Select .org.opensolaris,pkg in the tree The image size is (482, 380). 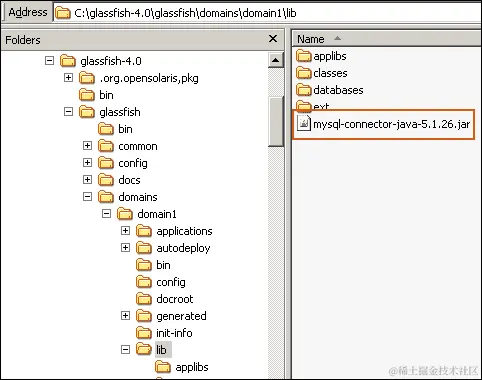(x=149, y=78)
